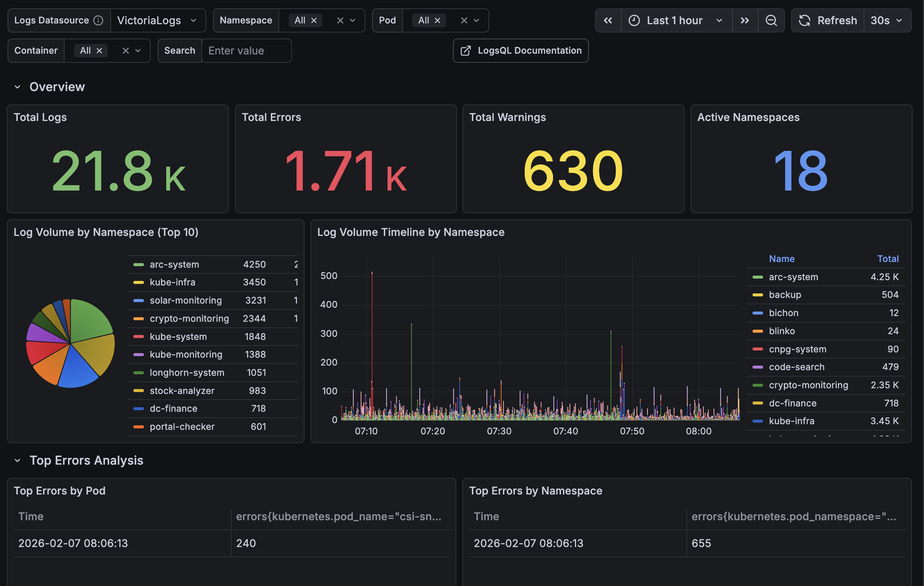924x586 pixels.
Task: Collapse the Overview section
Action: point(17,87)
